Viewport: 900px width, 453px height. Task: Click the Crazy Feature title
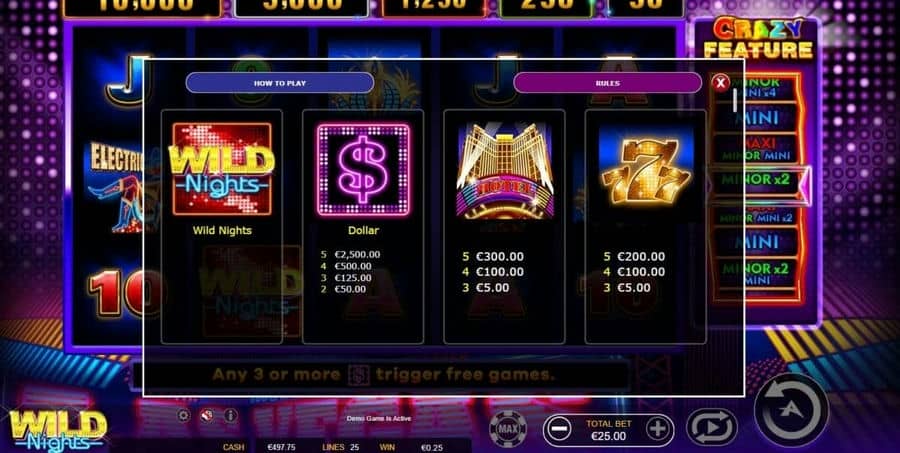point(758,39)
